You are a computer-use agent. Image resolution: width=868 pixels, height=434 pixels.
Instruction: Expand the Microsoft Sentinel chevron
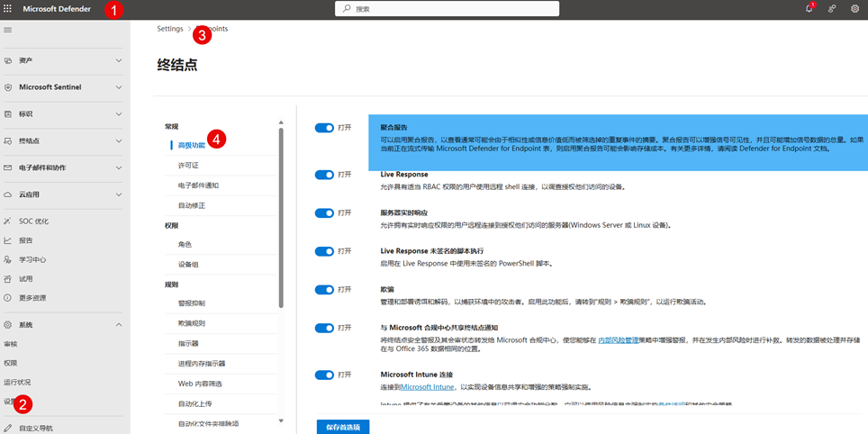pyautogui.click(x=119, y=87)
